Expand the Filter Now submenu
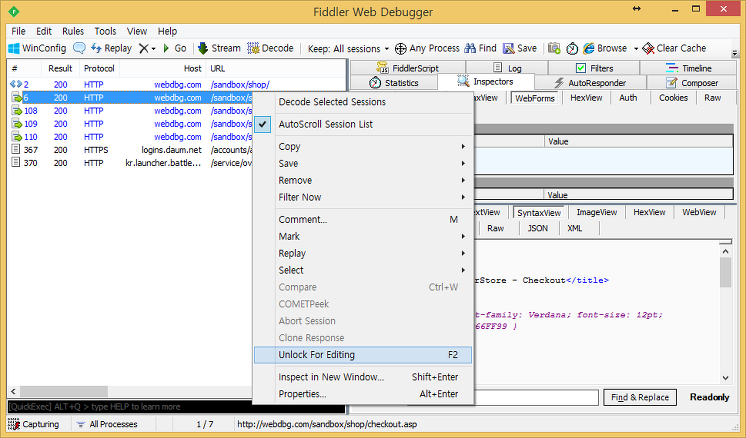This screenshot has width=746, height=438. (x=363, y=197)
